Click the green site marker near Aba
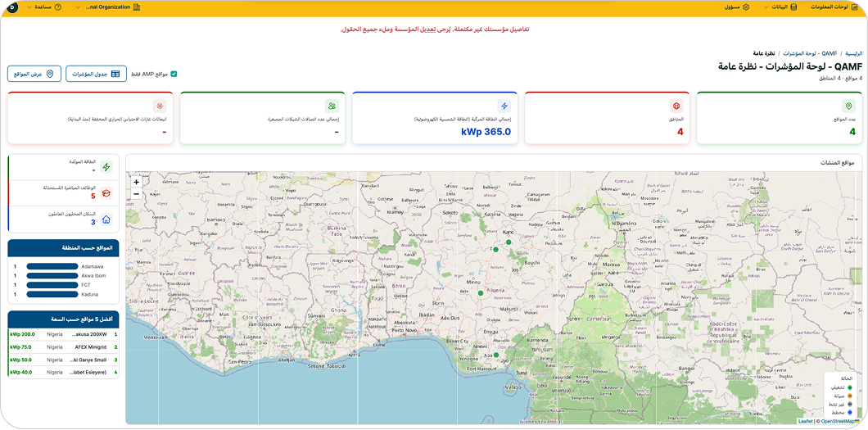This screenshot has width=868, height=430. point(496,355)
